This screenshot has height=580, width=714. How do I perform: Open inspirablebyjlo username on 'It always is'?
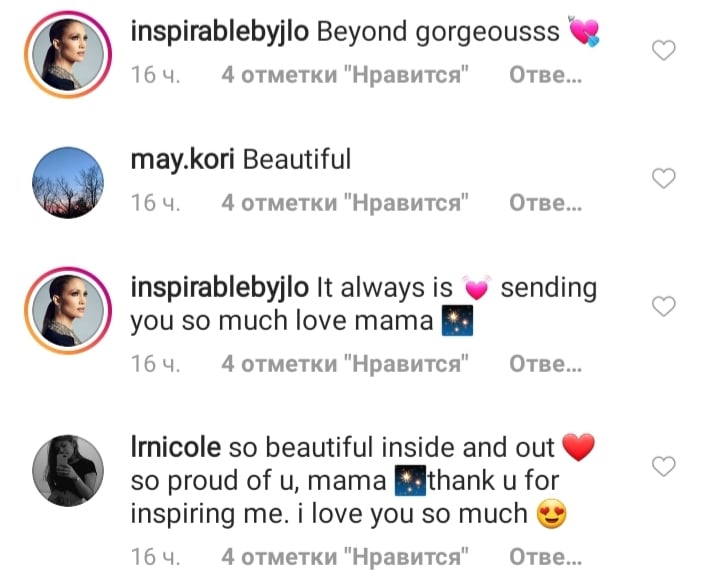pos(219,289)
